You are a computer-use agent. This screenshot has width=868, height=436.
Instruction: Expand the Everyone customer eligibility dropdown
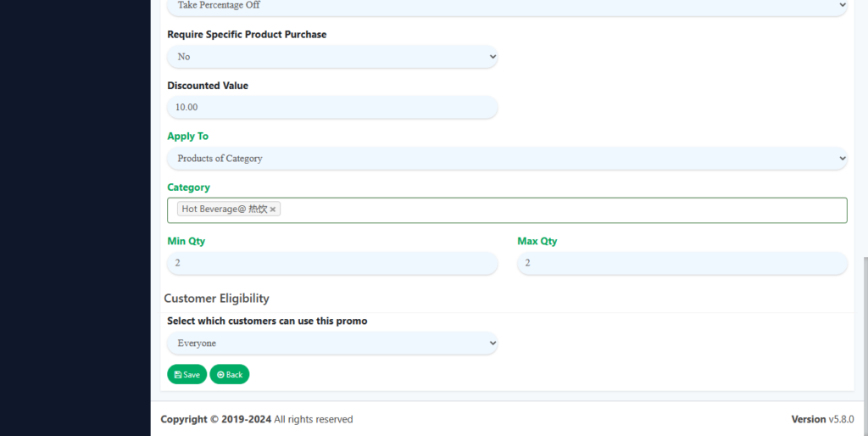click(x=331, y=344)
